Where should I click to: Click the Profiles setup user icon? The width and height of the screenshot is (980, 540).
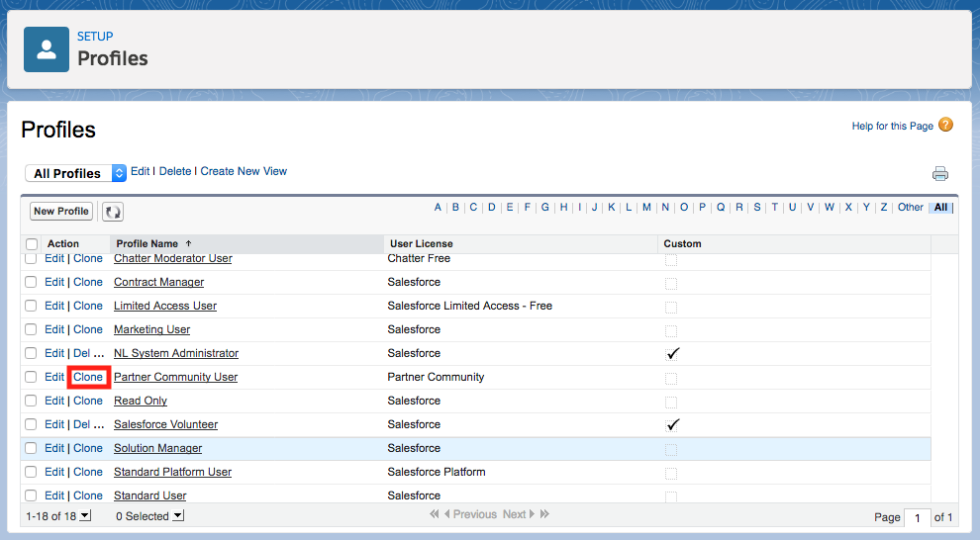(47, 49)
